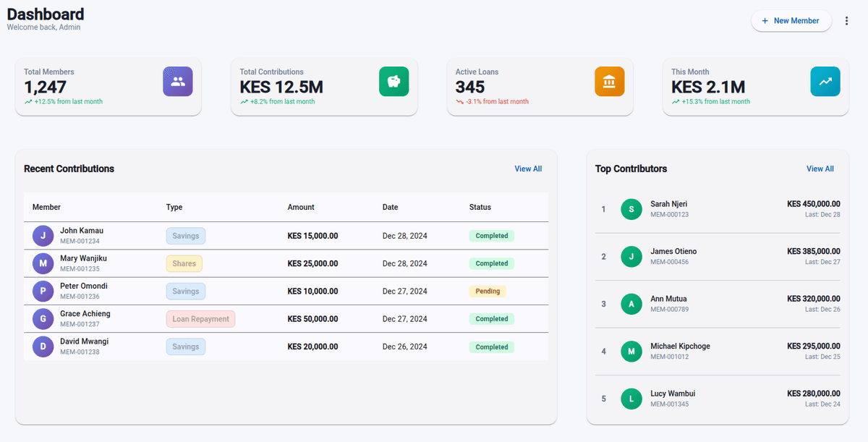Select the name James Otieno
The width and height of the screenshot is (868, 442).
point(674,252)
